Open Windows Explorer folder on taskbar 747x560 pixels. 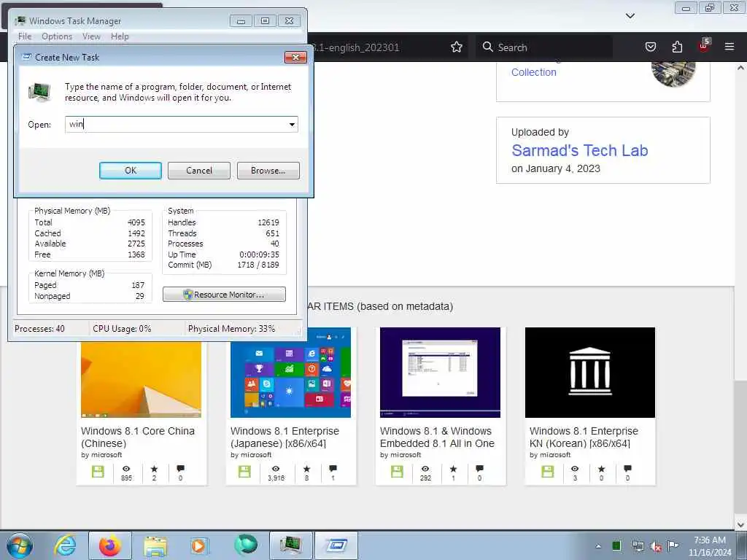click(x=155, y=546)
